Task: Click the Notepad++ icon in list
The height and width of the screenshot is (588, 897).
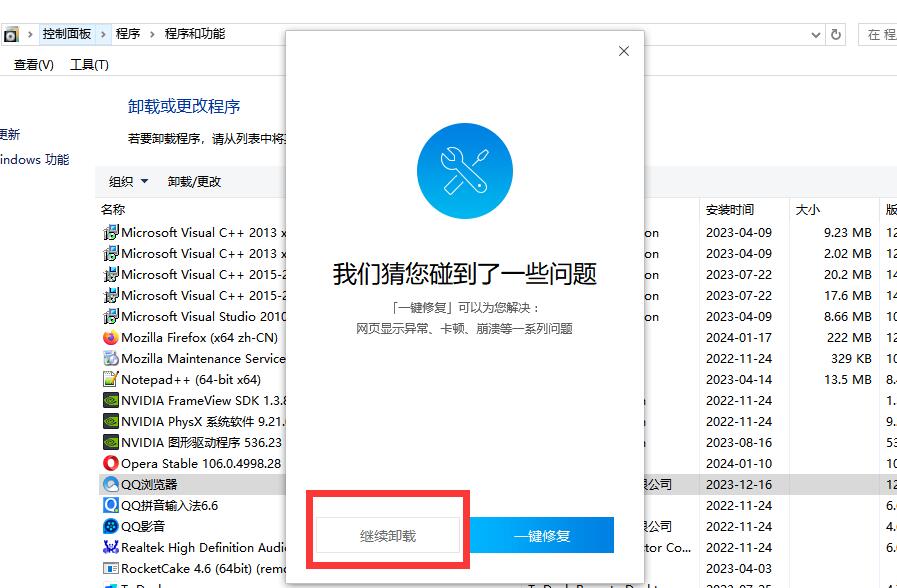Action: [110, 379]
